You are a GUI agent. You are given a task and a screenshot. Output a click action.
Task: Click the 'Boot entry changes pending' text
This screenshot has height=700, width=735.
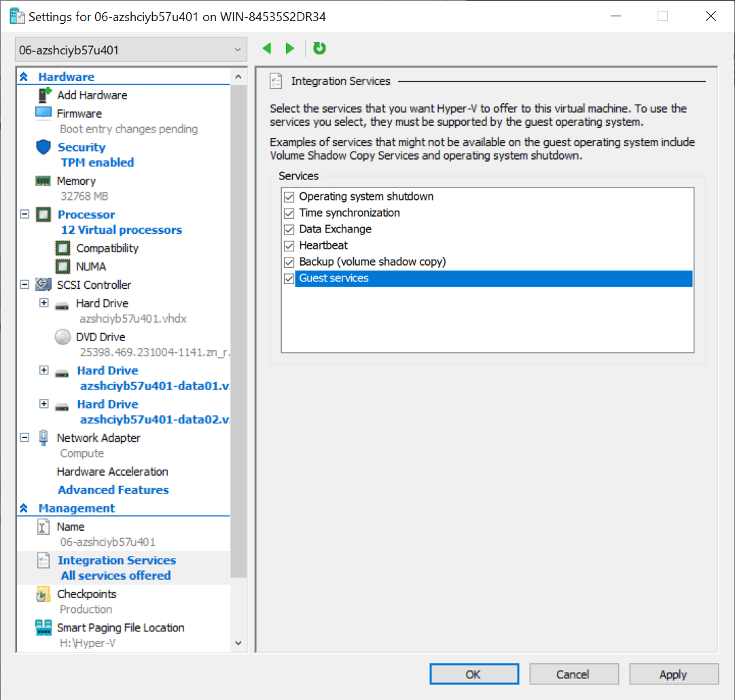[x=129, y=129]
